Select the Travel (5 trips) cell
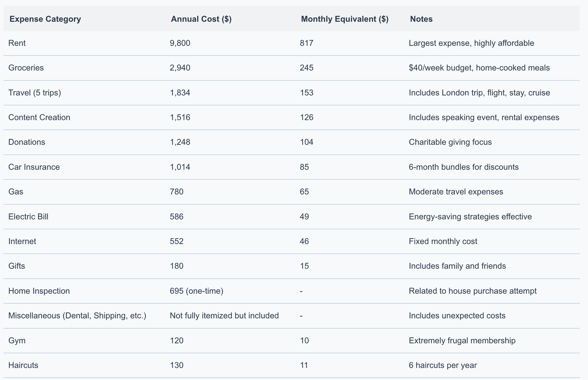The height and width of the screenshot is (380, 588). tap(35, 93)
